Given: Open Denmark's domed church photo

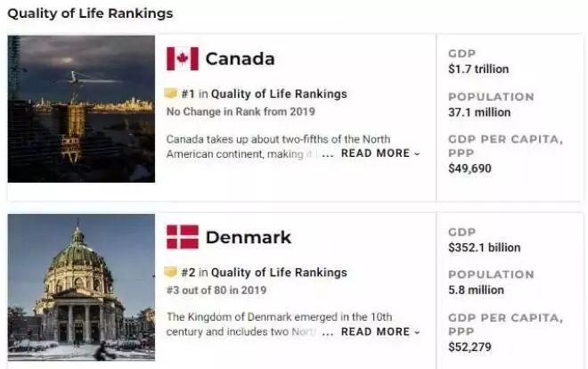Looking at the screenshot, I should (x=81, y=287).
